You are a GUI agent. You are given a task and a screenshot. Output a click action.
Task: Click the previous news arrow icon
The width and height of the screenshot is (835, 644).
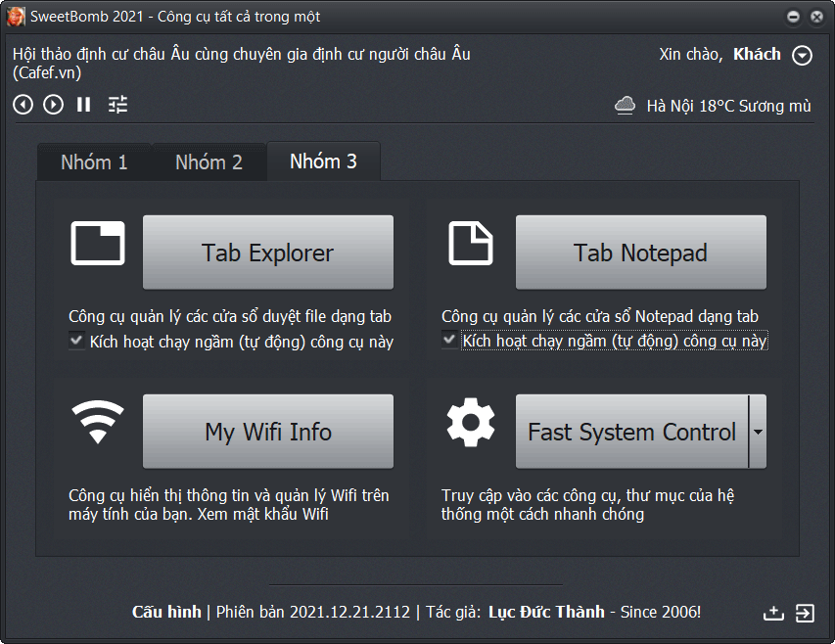[x=23, y=105]
